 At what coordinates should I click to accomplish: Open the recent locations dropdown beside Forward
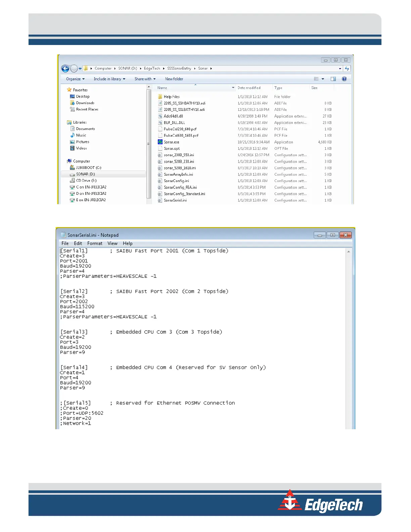click(x=80, y=69)
